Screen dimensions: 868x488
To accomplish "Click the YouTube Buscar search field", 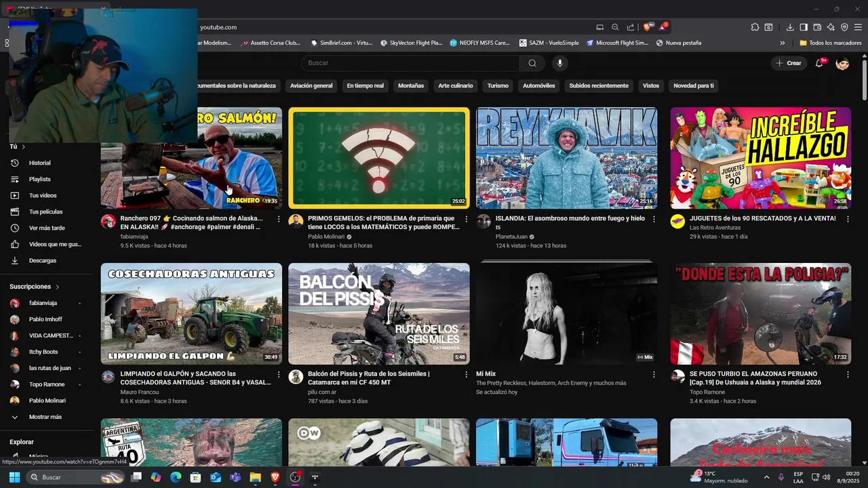I will point(411,63).
